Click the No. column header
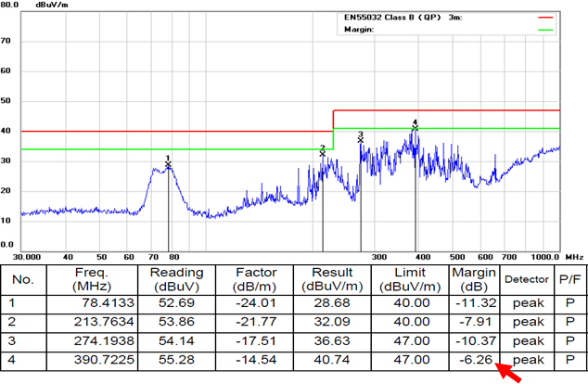 tap(23, 279)
